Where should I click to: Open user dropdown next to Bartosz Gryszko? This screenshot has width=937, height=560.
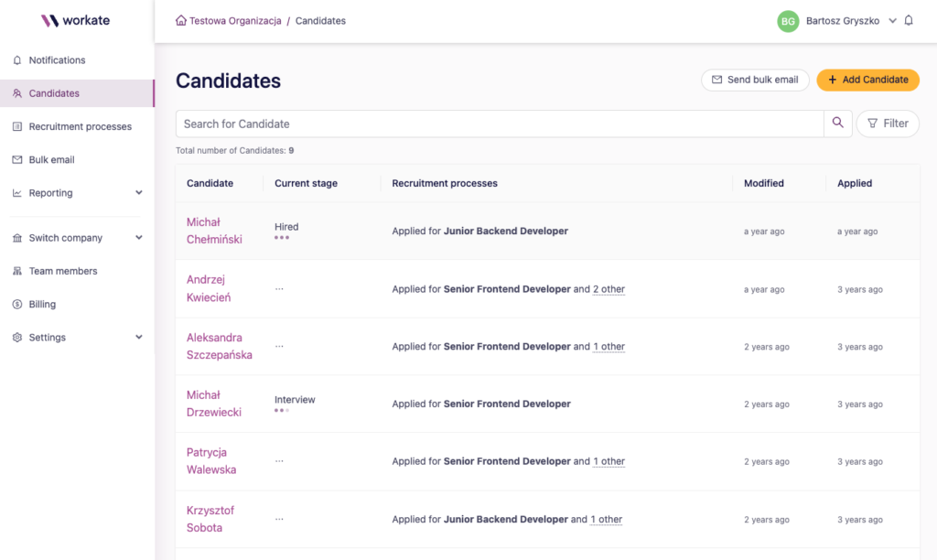pyautogui.click(x=892, y=21)
